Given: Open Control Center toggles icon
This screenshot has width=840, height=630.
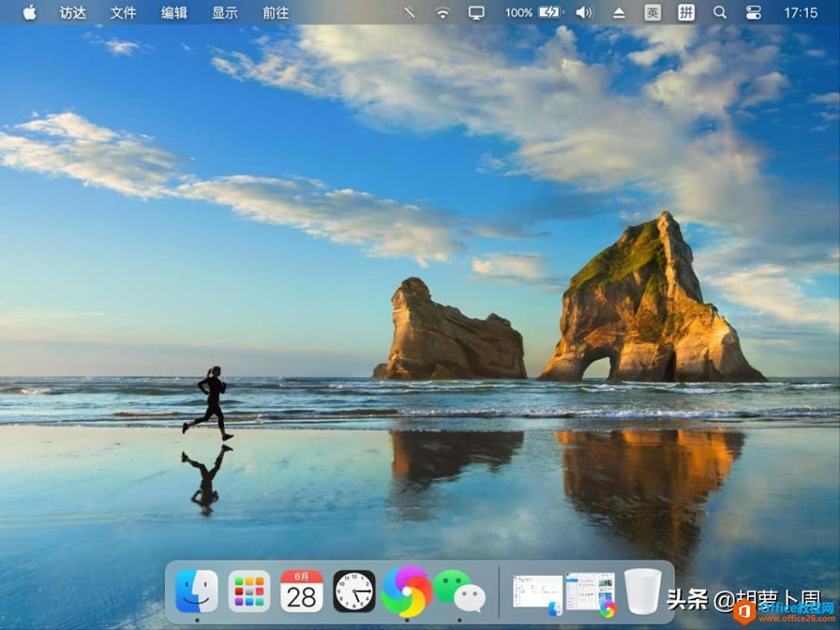Looking at the screenshot, I should [753, 12].
